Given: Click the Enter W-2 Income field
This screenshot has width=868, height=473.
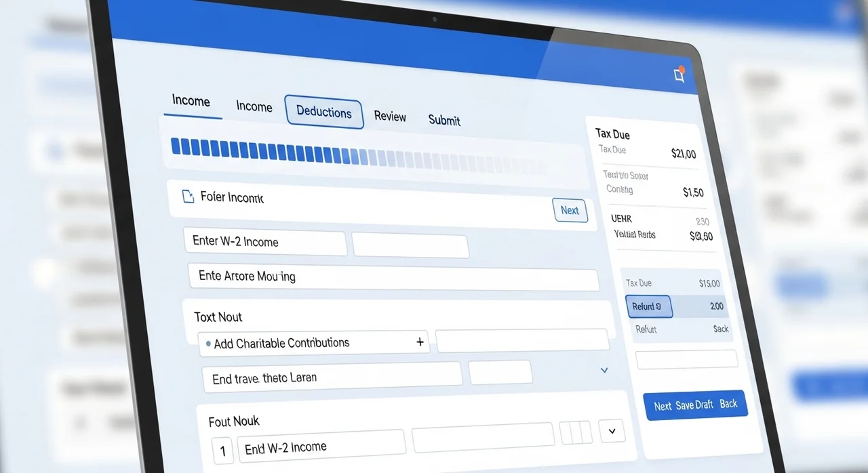Looking at the screenshot, I should (x=265, y=242).
